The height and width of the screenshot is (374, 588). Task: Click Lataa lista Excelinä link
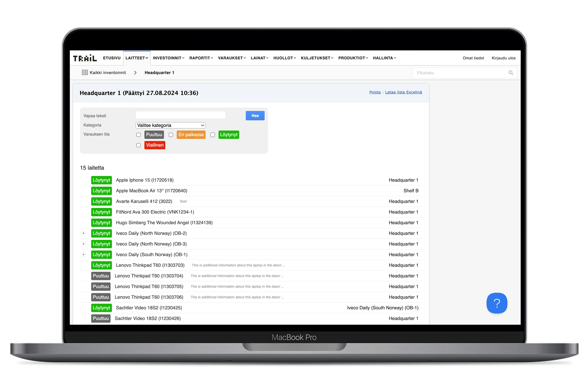pos(403,92)
